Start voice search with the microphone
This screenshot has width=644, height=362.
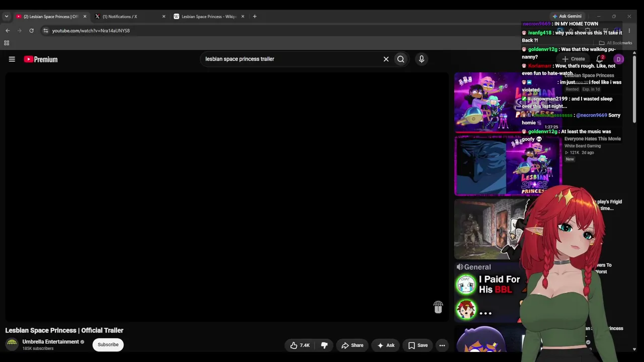click(422, 59)
